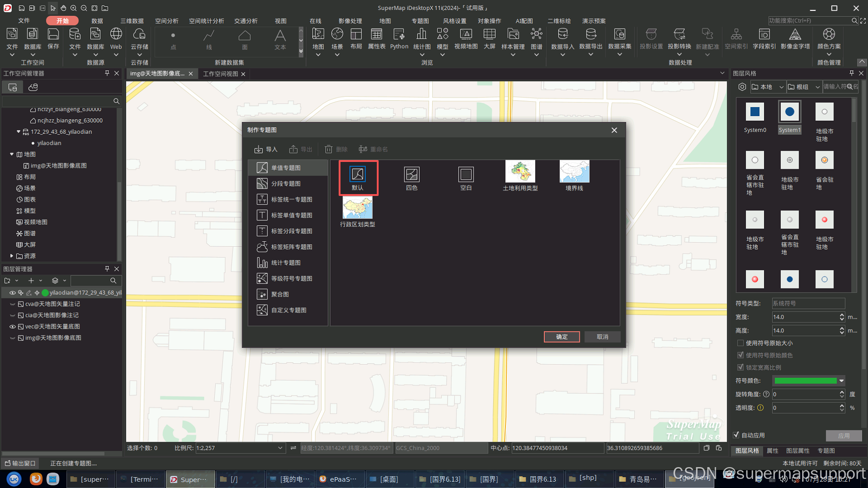This screenshot has height=488, width=868.
Task: Open Firefox from the taskbar
Action: (35, 479)
